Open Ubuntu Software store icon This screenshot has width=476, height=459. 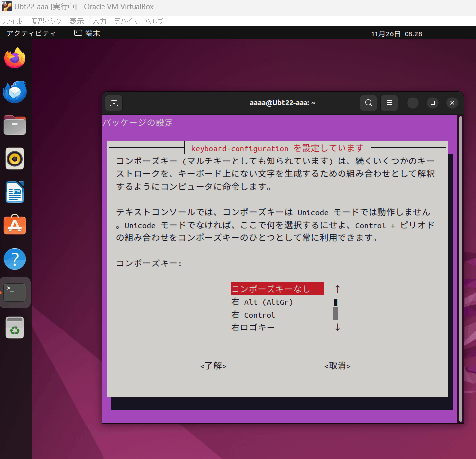[x=15, y=225]
